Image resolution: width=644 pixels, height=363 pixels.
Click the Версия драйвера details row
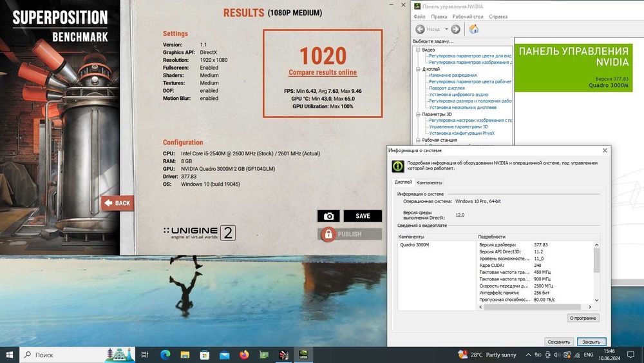[x=536, y=244]
